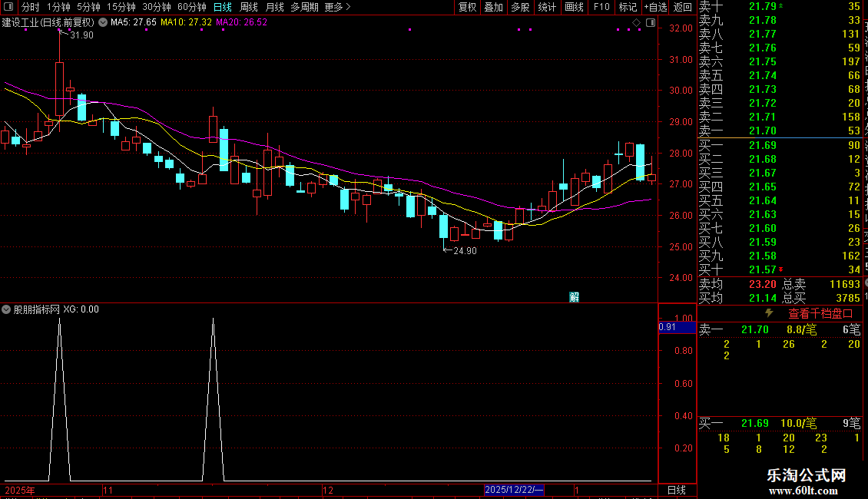Viewport: 868px width, 499px height.
Task: Select the 买一 21.69 order book row
Action: pyautogui.click(x=780, y=145)
